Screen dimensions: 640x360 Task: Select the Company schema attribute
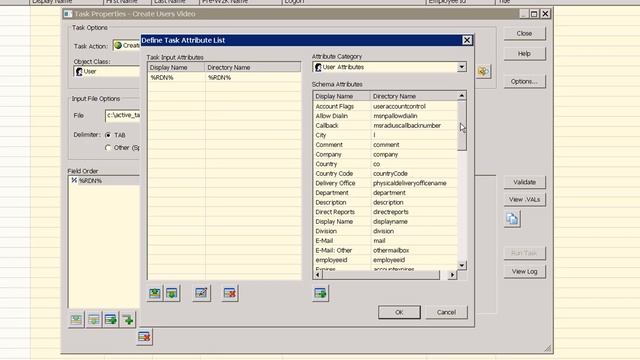(385, 154)
